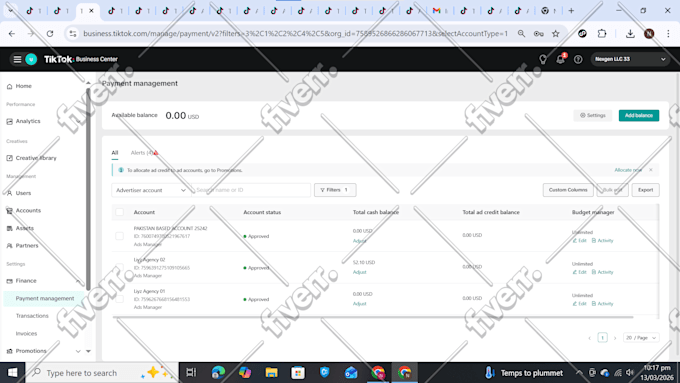The width and height of the screenshot is (680, 383).
Task: Open Analytics in the sidebar
Action: click(28, 121)
